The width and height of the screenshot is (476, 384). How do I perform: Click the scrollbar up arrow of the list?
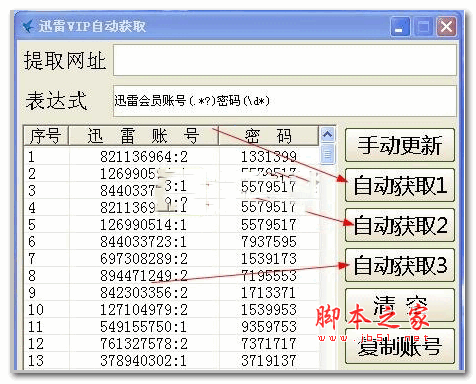(327, 134)
